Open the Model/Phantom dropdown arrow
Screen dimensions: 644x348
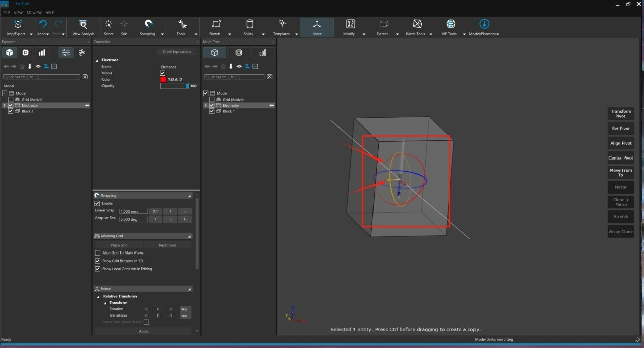coord(498,34)
